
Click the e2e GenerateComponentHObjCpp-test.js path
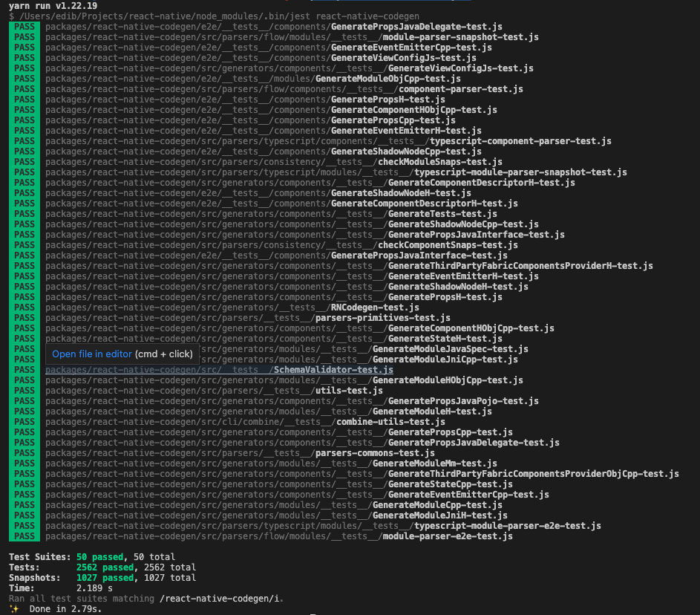pyautogui.click(x=272, y=110)
